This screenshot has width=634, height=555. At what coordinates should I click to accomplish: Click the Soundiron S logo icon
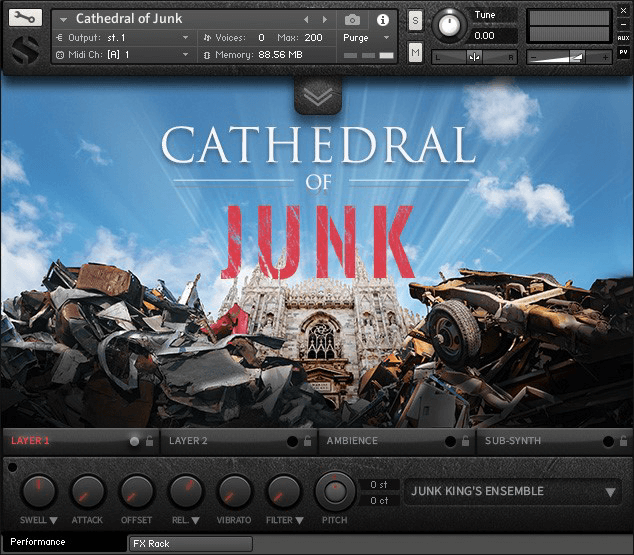[25, 50]
